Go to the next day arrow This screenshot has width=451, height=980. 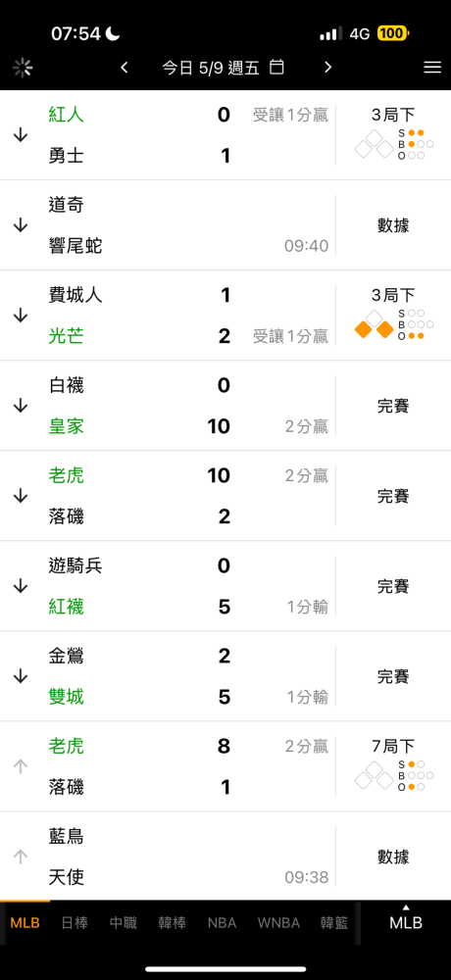click(327, 68)
